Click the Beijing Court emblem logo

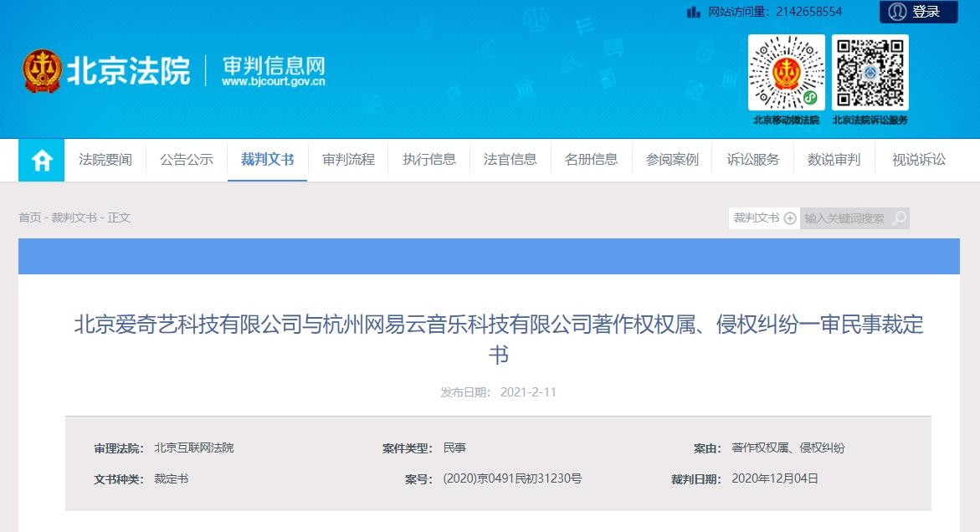tap(42, 71)
